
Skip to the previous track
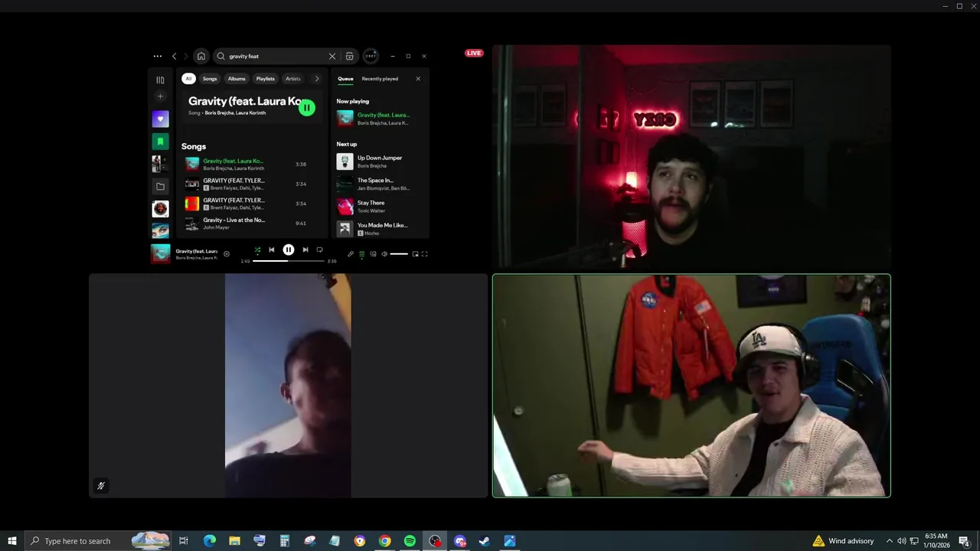pos(271,249)
